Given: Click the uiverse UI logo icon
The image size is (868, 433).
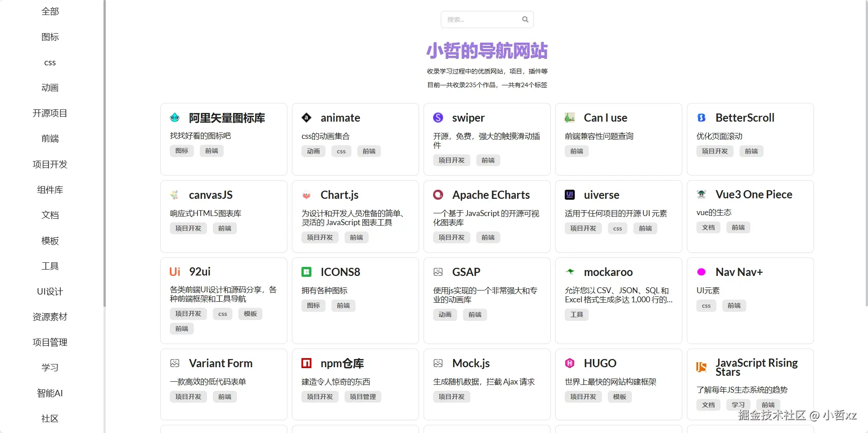Looking at the screenshot, I should tap(569, 195).
